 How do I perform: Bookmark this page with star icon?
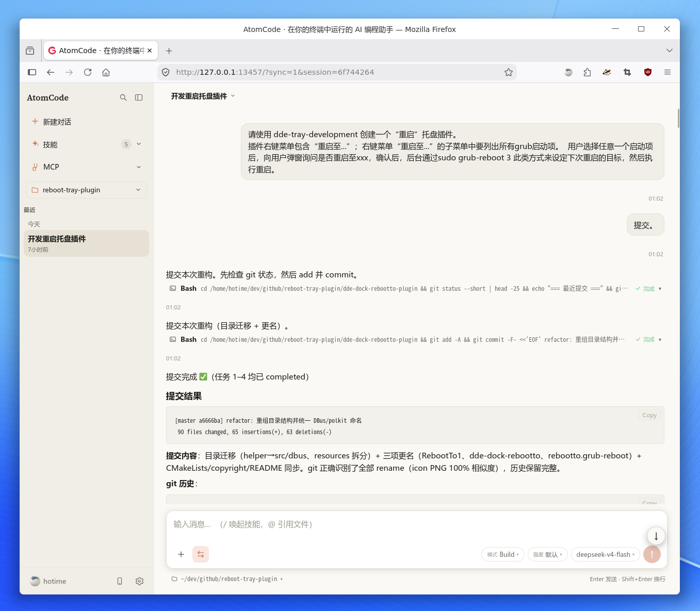[x=509, y=72]
